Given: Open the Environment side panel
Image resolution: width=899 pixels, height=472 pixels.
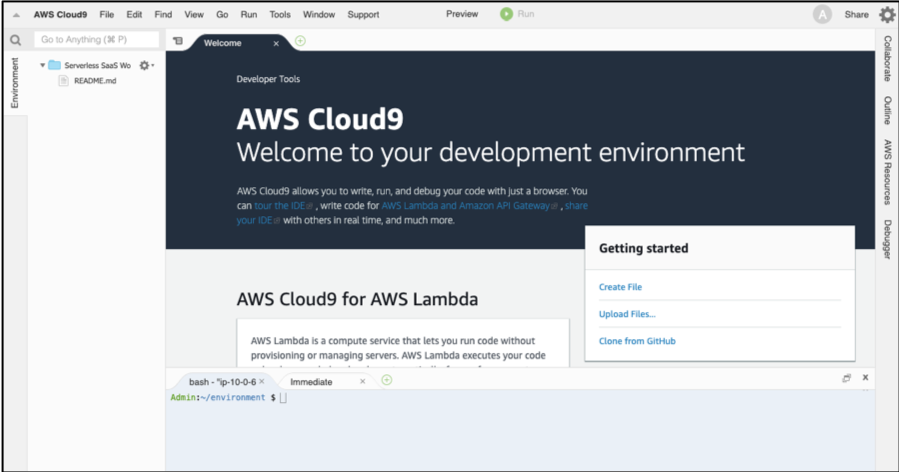Looking at the screenshot, I should coord(15,83).
